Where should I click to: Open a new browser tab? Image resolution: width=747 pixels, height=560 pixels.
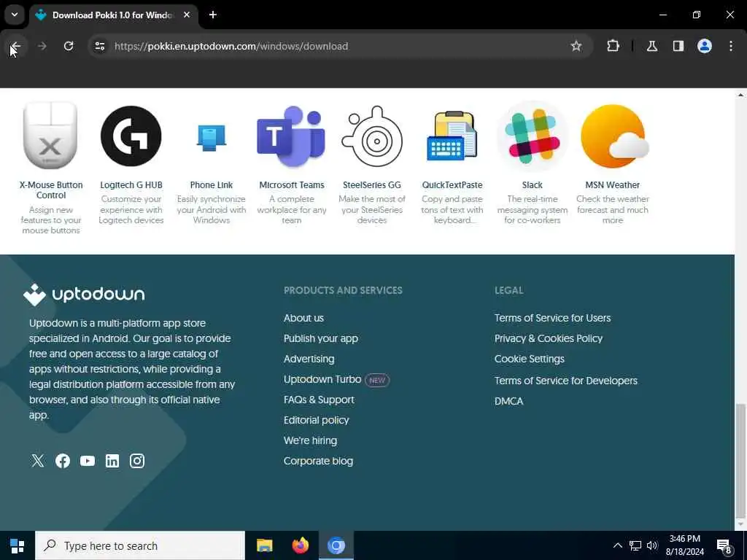click(x=213, y=15)
